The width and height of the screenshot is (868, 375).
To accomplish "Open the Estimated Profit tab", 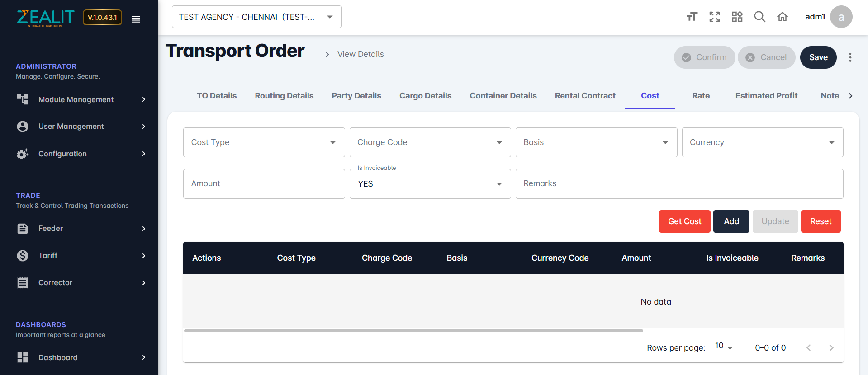I will point(766,96).
